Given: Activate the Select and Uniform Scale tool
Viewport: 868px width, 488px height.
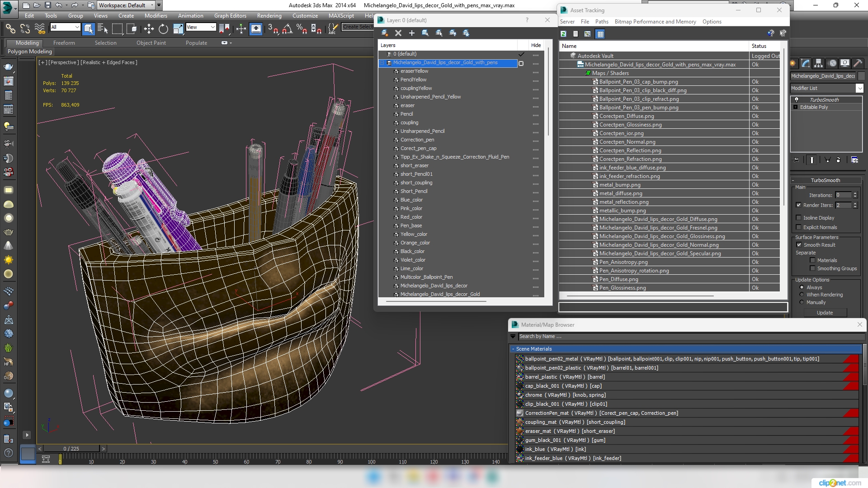Looking at the screenshot, I should point(178,29).
